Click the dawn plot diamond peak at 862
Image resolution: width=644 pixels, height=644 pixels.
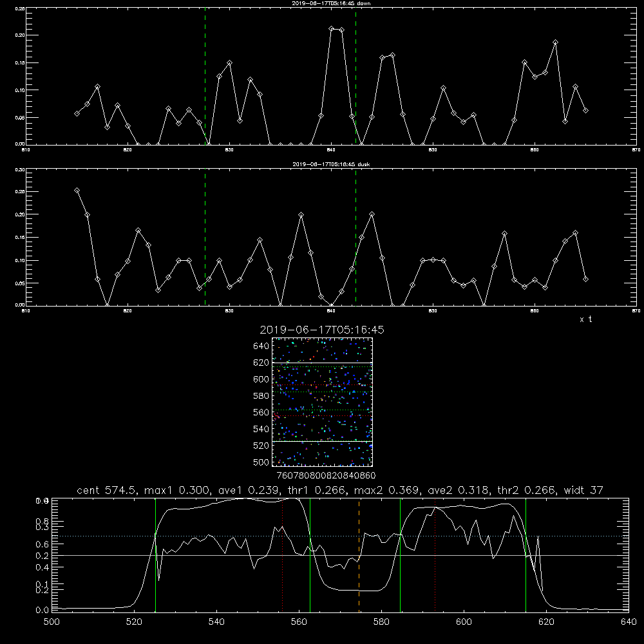pyautogui.click(x=555, y=43)
